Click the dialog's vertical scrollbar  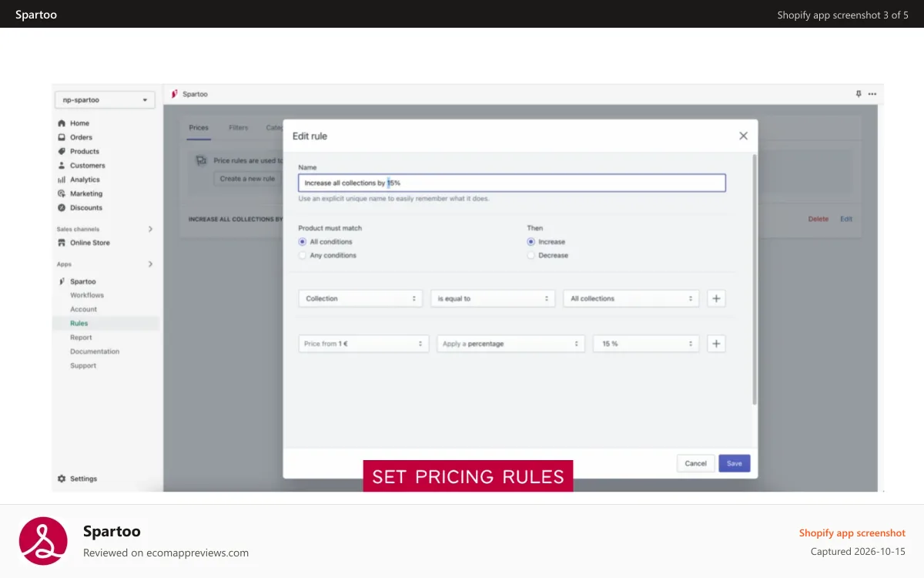pos(755,279)
